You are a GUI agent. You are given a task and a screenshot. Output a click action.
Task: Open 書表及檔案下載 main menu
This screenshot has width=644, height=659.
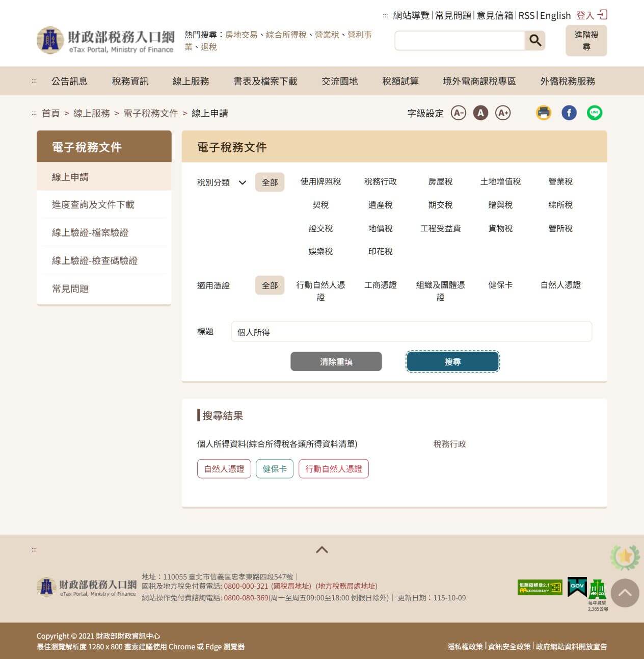coord(265,81)
